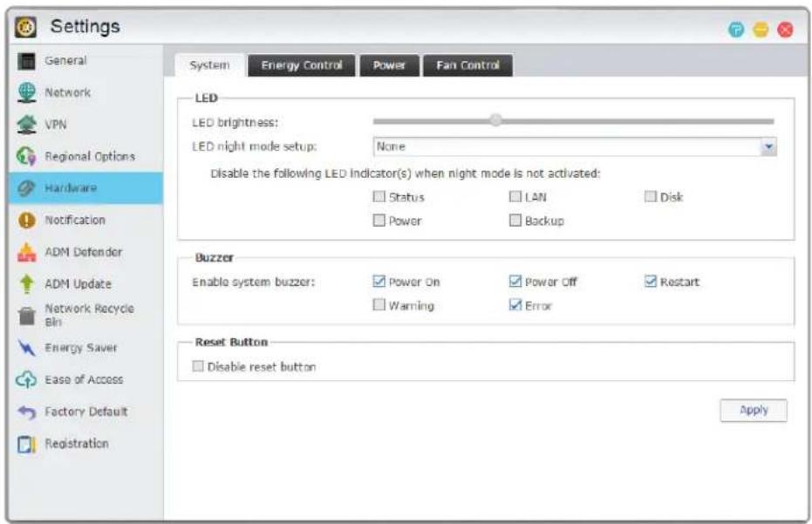Select Registration label in sidebar
The width and height of the screenshot is (812, 524).
pos(77,444)
